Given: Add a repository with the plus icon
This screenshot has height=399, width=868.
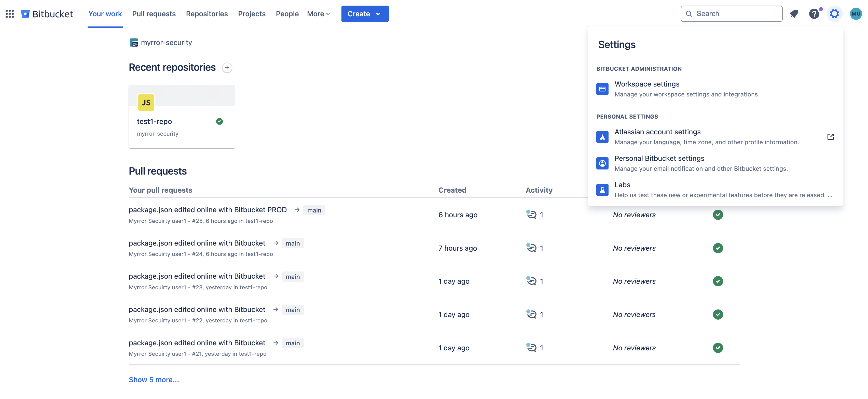Looking at the screenshot, I should [227, 68].
